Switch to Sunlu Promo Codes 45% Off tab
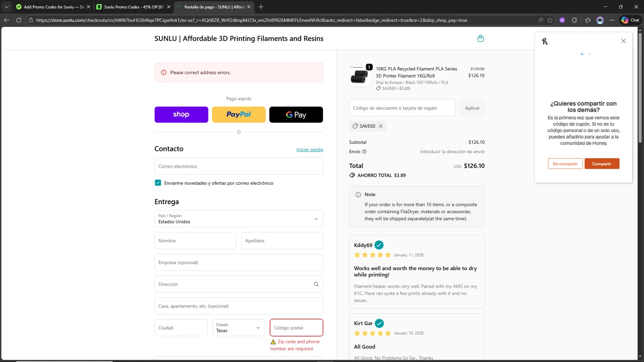 pos(133,7)
